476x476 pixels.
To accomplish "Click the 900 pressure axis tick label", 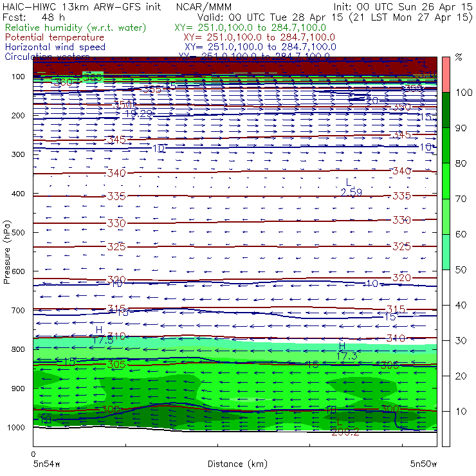I will tap(18, 389).
